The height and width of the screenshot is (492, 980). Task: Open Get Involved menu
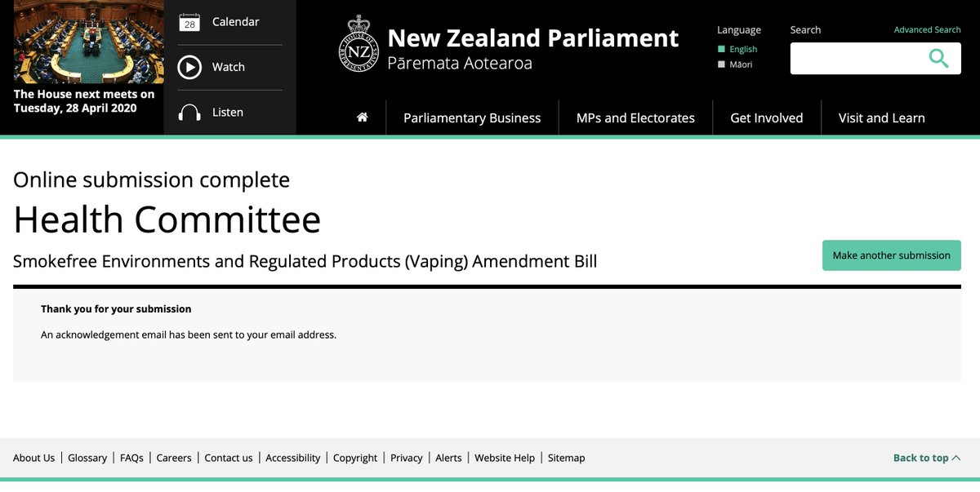[x=767, y=117]
